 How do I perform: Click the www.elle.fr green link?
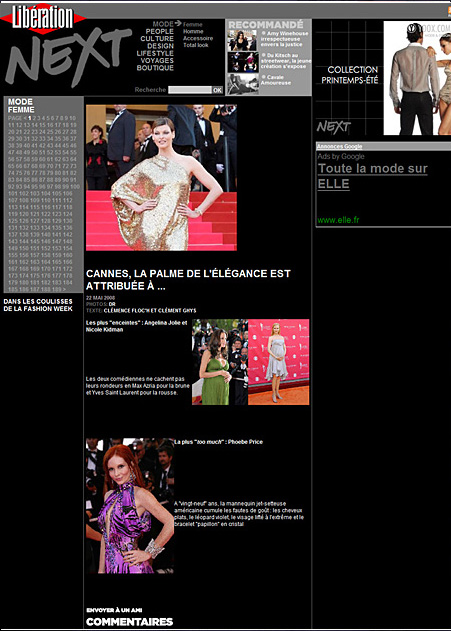(x=338, y=220)
